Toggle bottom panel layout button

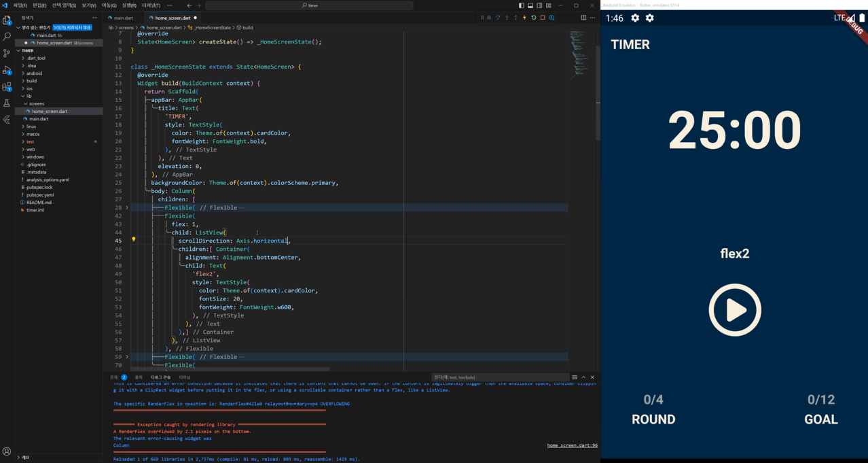pyautogui.click(x=530, y=5)
